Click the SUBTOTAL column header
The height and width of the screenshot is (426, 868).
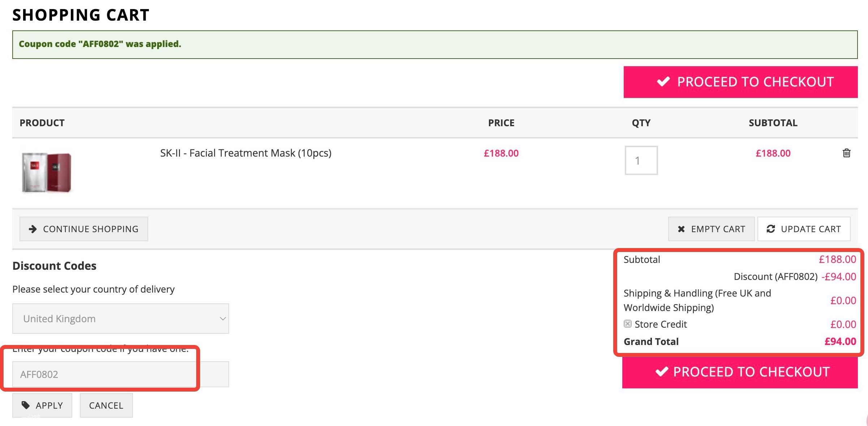point(773,123)
